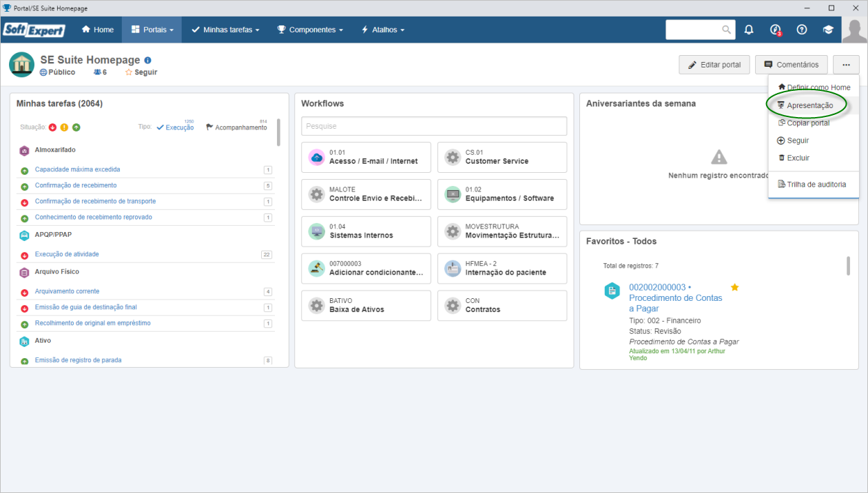The image size is (868, 493).
Task: Open the notifications bell icon
Action: point(749,30)
